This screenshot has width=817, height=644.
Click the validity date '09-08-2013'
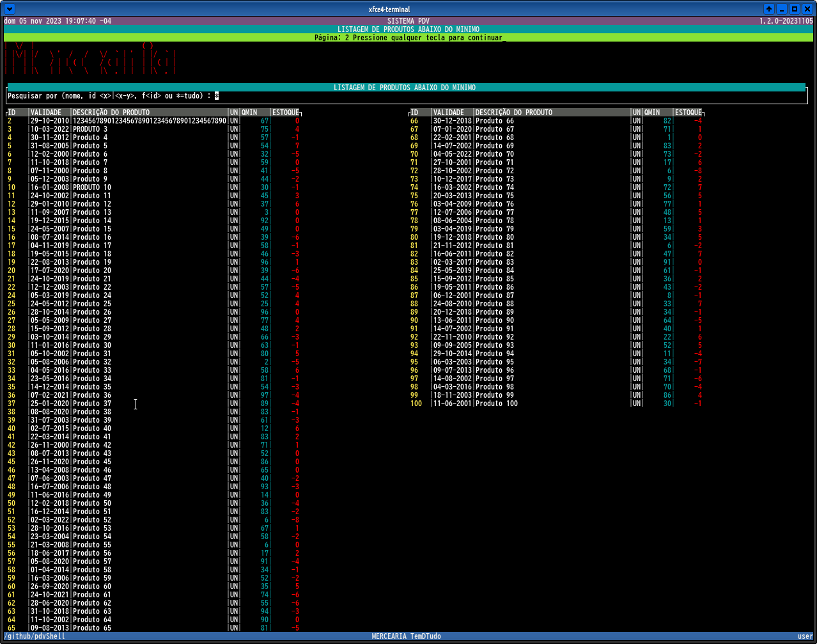coord(50,628)
